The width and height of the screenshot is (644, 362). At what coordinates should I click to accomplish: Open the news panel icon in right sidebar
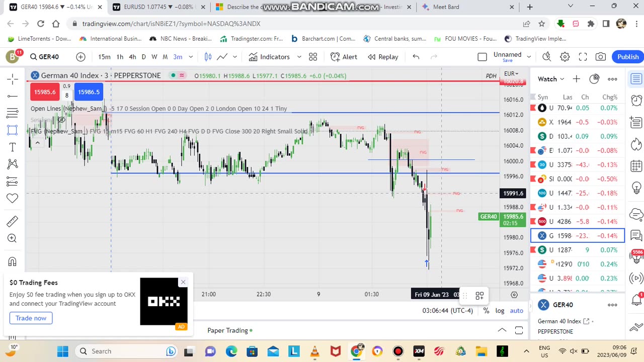636,122
